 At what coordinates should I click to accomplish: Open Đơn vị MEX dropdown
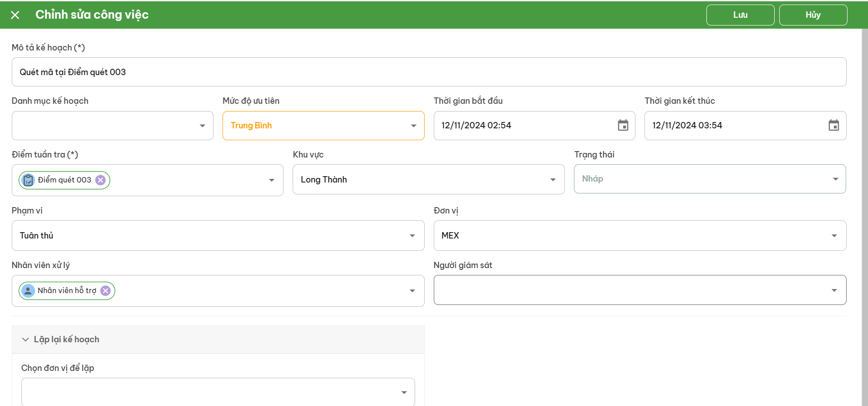[640, 235]
